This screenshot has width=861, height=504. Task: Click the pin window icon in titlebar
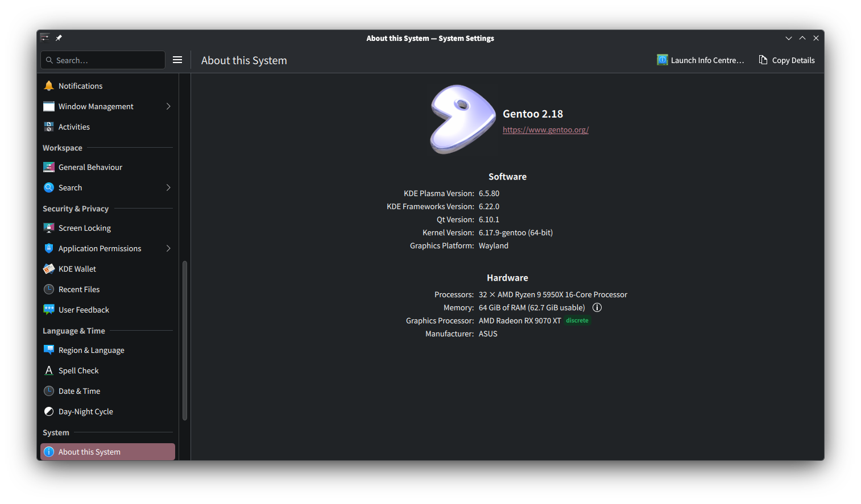[x=59, y=38]
